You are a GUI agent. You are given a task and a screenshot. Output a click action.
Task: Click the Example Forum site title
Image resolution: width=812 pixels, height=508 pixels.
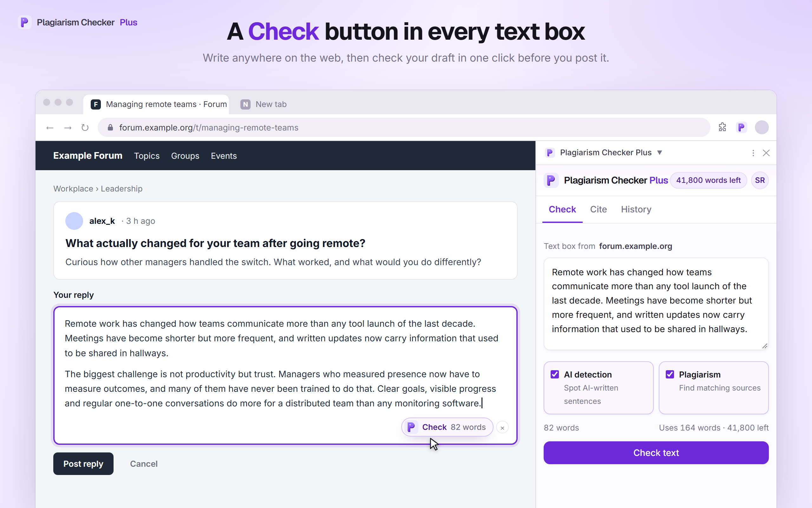click(x=88, y=156)
